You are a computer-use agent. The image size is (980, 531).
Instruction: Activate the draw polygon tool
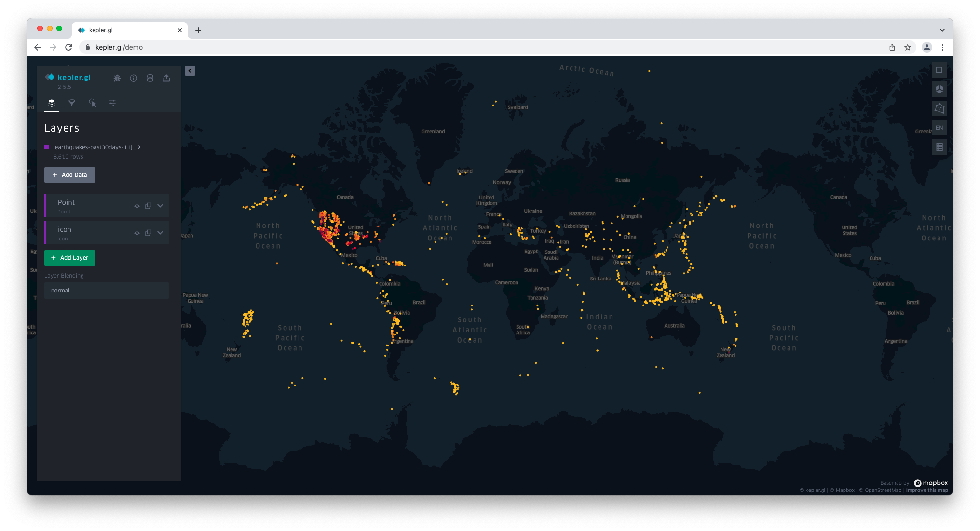point(939,108)
